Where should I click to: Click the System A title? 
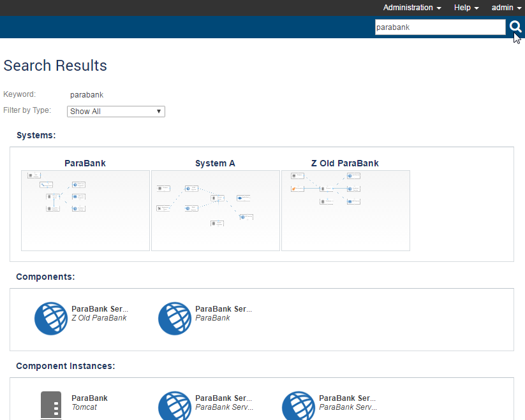coord(215,163)
